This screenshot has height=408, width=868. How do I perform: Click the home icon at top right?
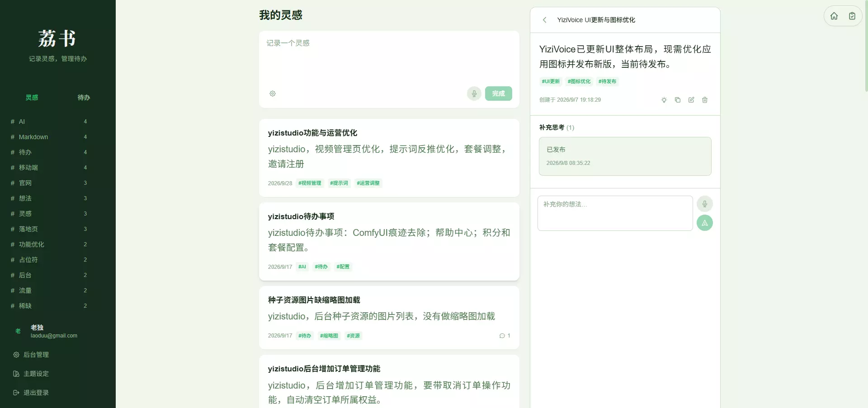point(834,16)
